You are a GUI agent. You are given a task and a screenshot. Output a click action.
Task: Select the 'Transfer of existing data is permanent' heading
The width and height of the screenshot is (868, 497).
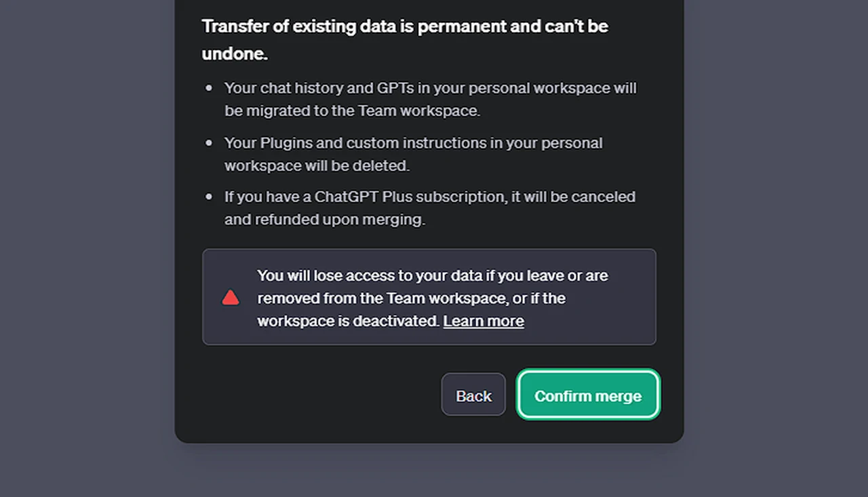[x=405, y=40]
